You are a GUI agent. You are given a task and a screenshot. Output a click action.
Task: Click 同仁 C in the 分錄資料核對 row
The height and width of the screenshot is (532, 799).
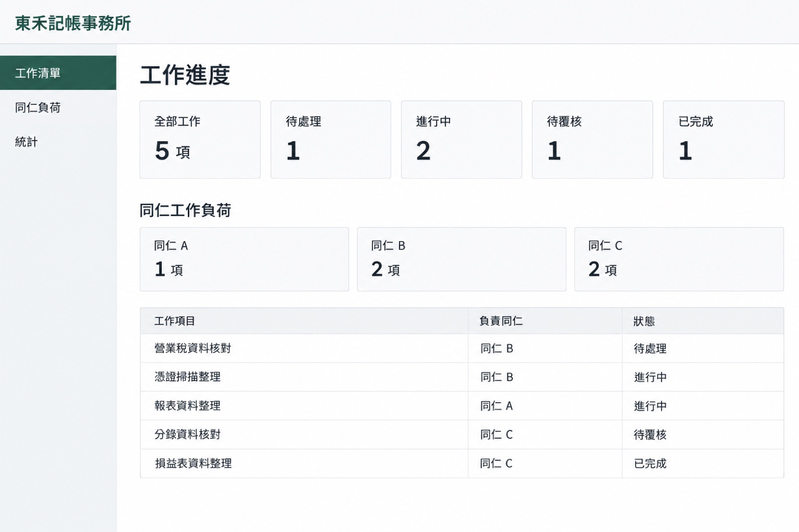[496, 434]
